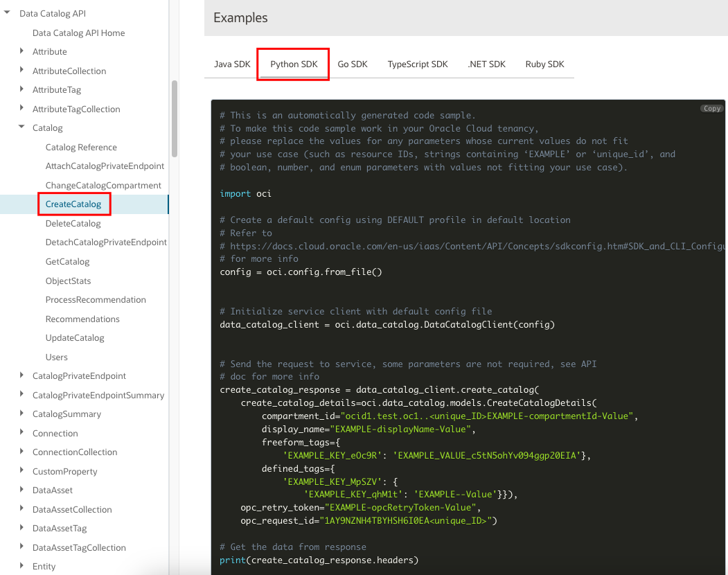The width and height of the screenshot is (728, 575).
Task: Click the CustomProperty tree label
Action: click(65, 471)
